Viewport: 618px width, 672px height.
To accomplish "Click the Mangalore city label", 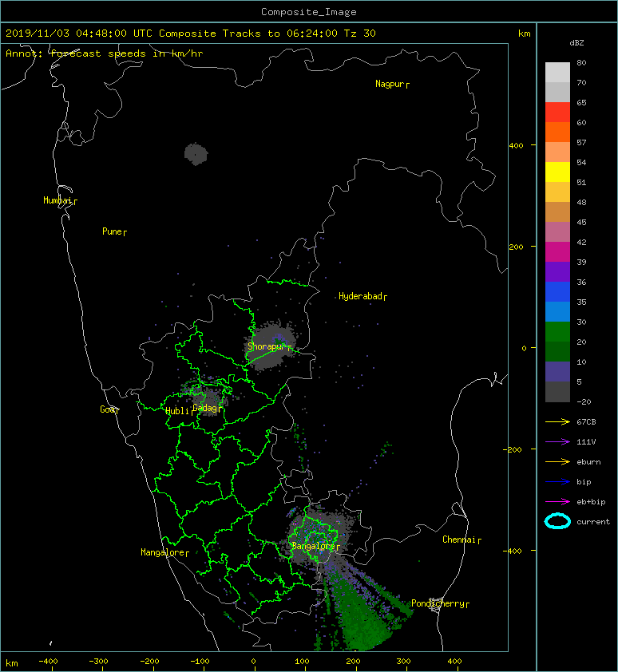I will [163, 552].
